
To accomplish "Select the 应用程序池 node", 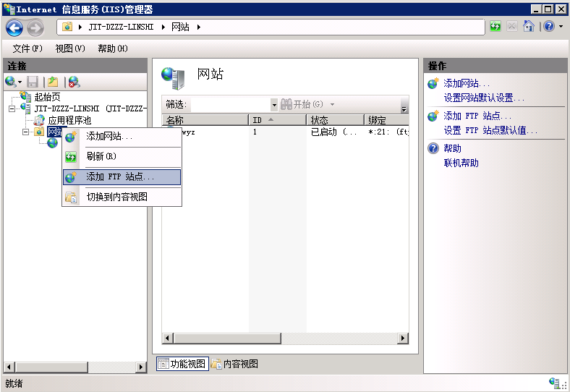I will pos(69,120).
